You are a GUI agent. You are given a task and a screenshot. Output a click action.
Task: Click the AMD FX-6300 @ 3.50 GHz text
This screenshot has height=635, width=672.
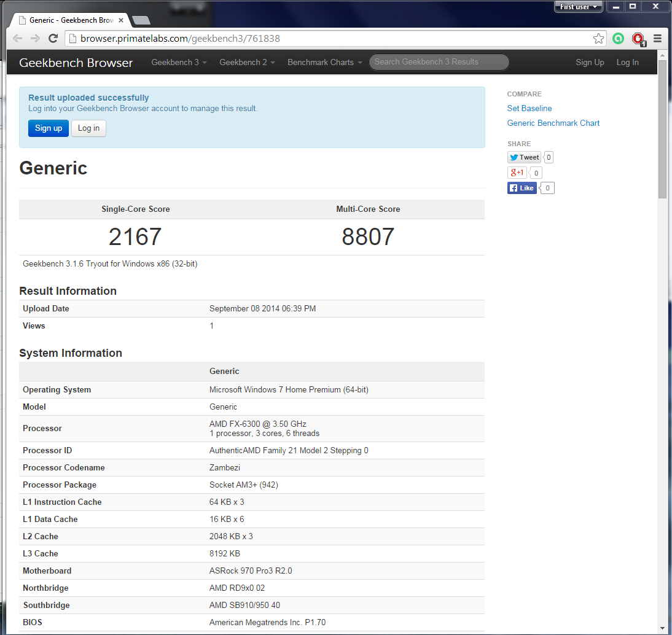click(x=257, y=424)
